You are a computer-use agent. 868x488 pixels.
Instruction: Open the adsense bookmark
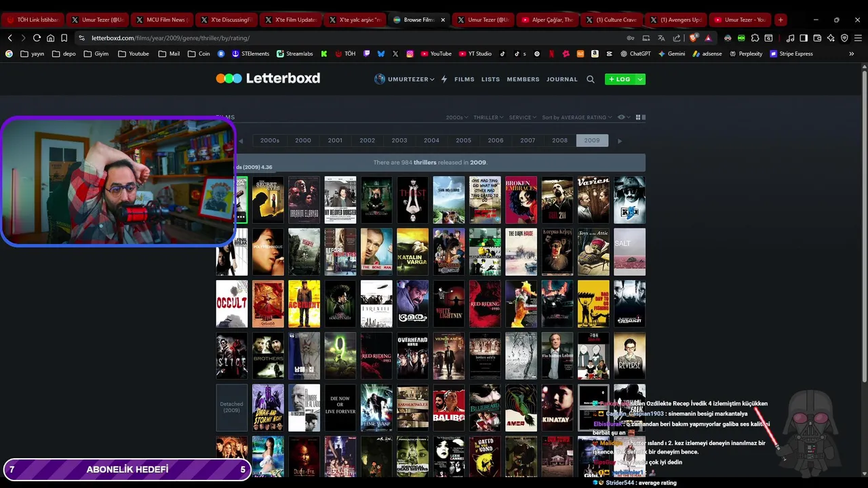pyautogui.click(x=707, y=54)
